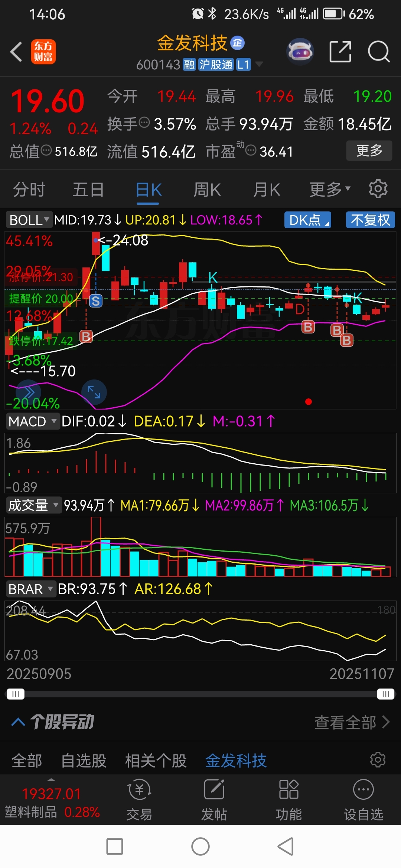
Task: Open the robot assistant avatar
Action: [300, 52]
